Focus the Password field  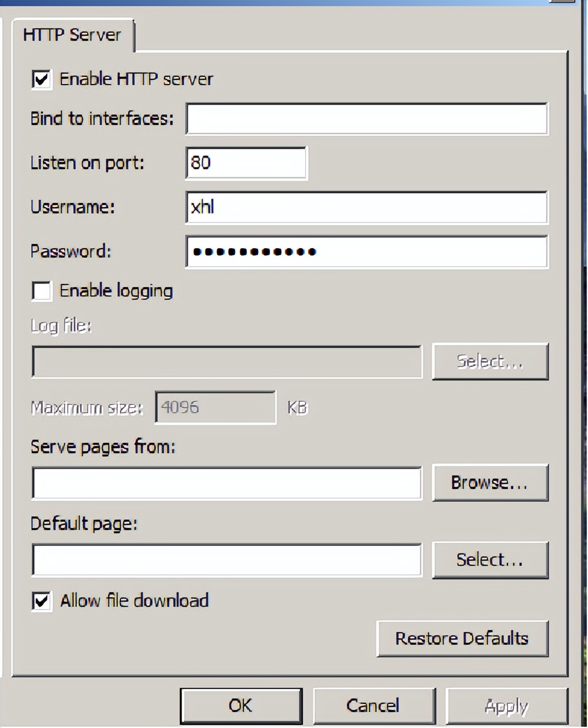(367, 251)
